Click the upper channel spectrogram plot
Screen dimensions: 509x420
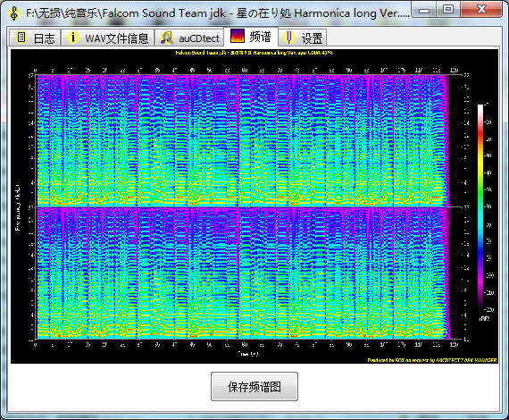[x=244, y=140]
